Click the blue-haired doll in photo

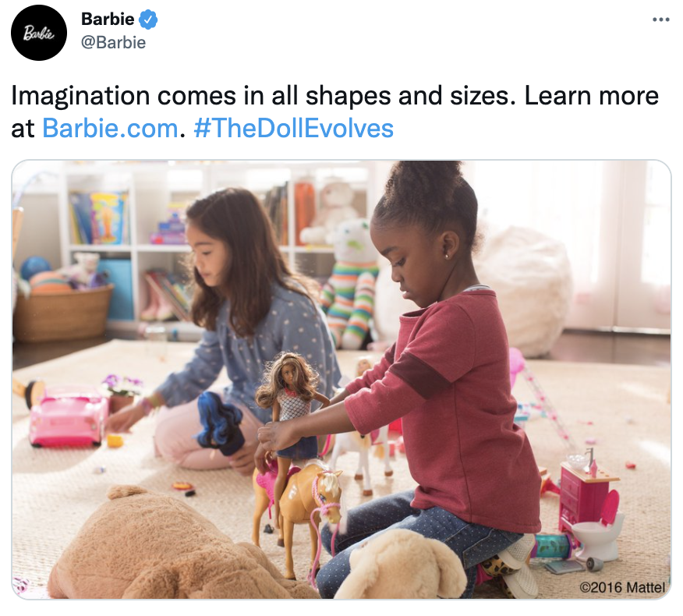tap(219, 425)
